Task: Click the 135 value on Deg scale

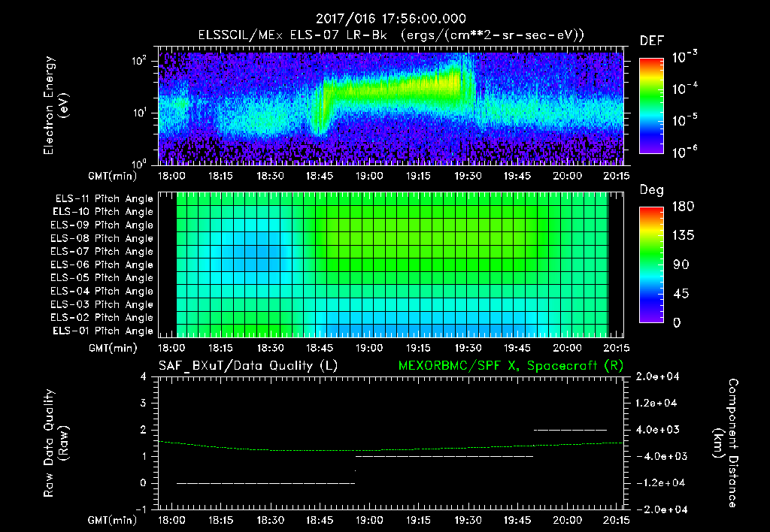Action: click(x=683, y=235)
